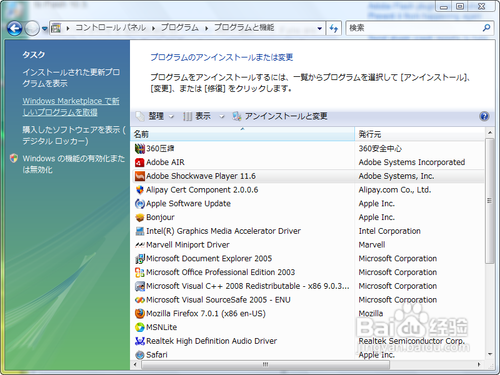Click the Visual SourceSafe 2005 icon
This screenshot has height=375, width=500.
coord(140,300)
